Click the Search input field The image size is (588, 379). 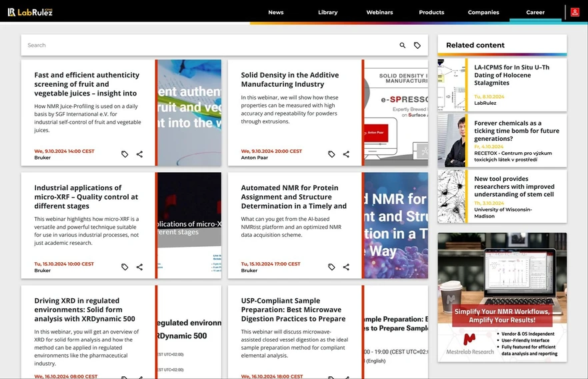pos(210,45)
